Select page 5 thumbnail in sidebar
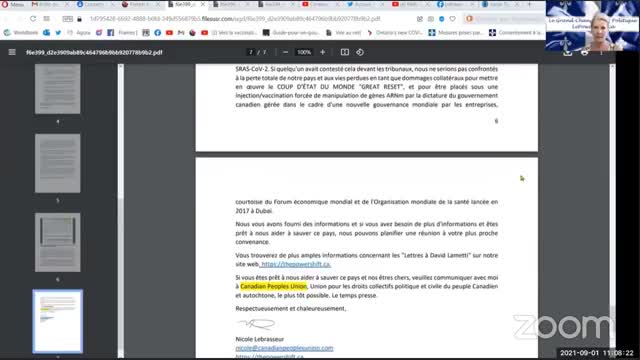 58,163
